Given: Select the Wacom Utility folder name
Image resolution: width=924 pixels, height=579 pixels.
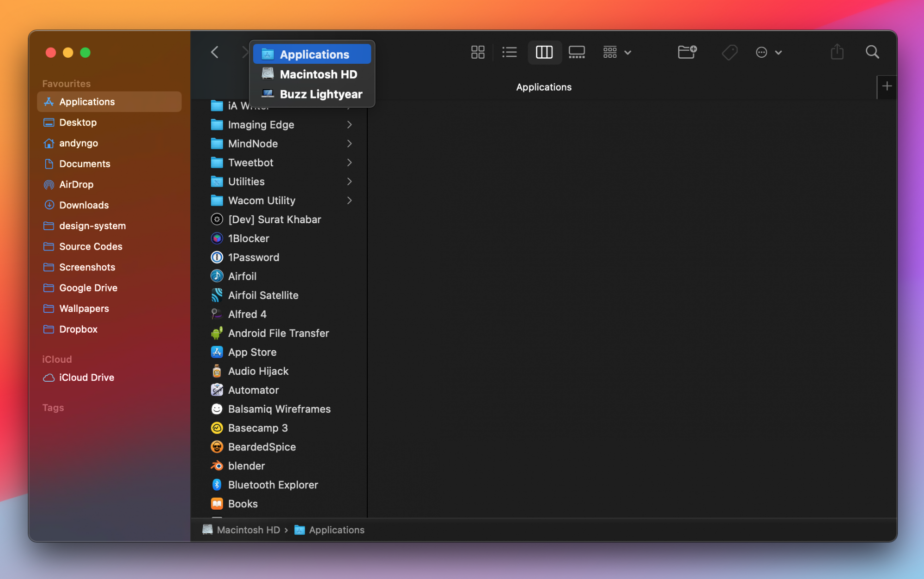Looking at the screenshot, I should 261,201.
